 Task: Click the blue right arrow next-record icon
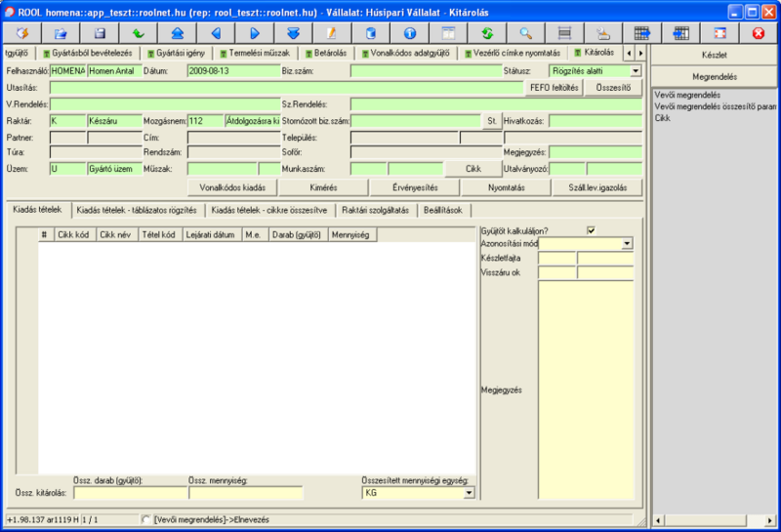(x=255, y=33)
